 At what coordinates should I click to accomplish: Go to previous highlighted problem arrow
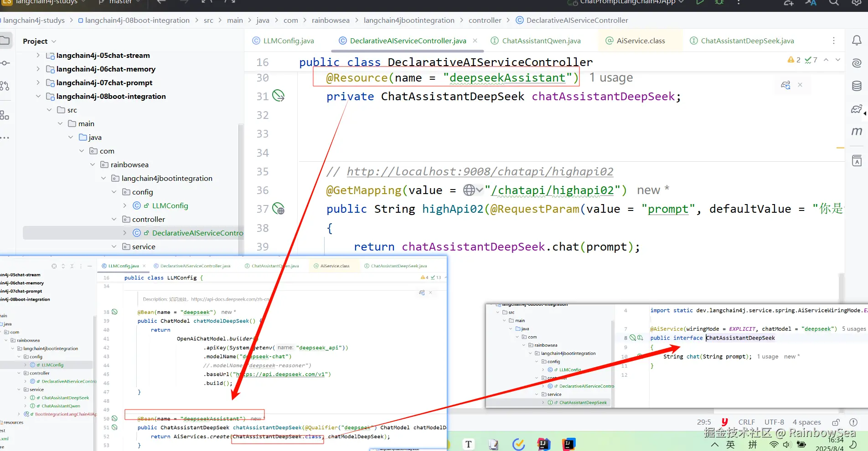pos(826,60)
